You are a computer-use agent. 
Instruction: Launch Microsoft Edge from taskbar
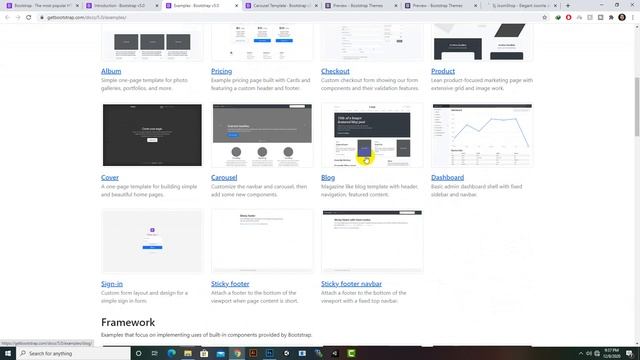coord(171,353)
